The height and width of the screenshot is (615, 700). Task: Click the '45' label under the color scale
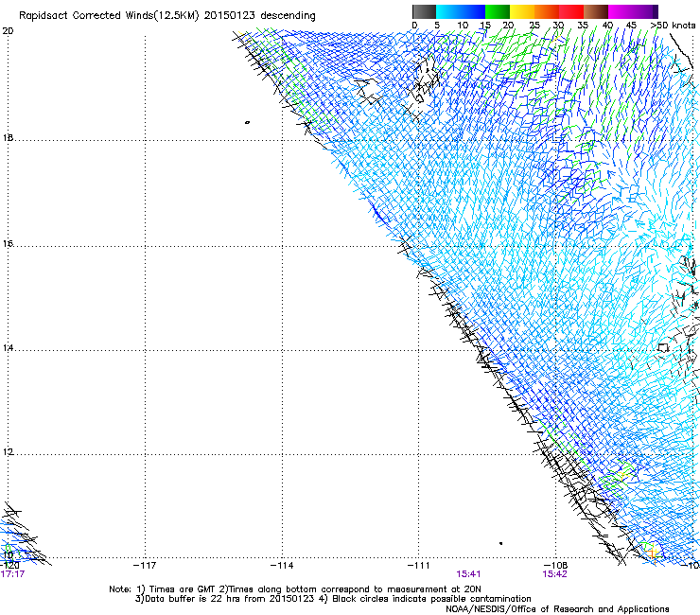(631, 26)
